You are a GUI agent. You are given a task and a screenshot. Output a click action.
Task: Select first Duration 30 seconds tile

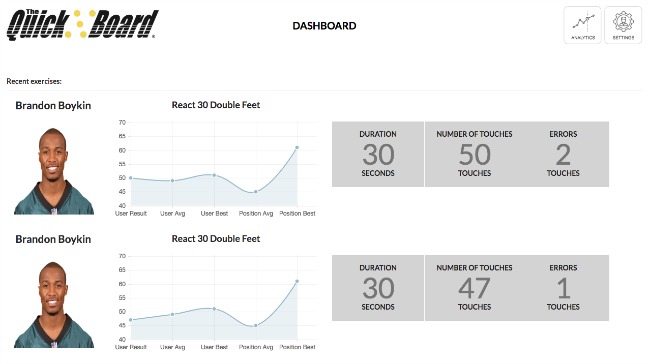coord(378,154)
